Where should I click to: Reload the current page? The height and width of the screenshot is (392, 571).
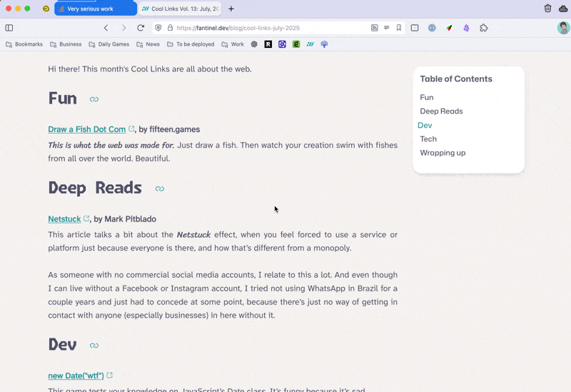click(x=141, y=28)
